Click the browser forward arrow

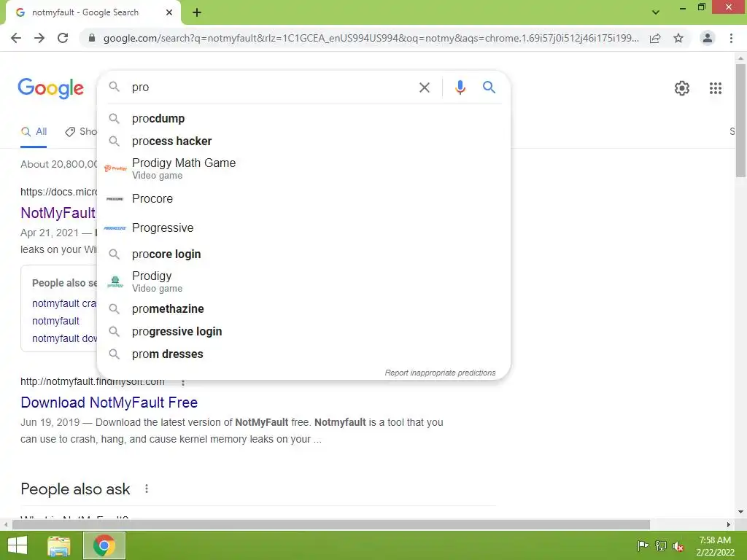point(39,38)
